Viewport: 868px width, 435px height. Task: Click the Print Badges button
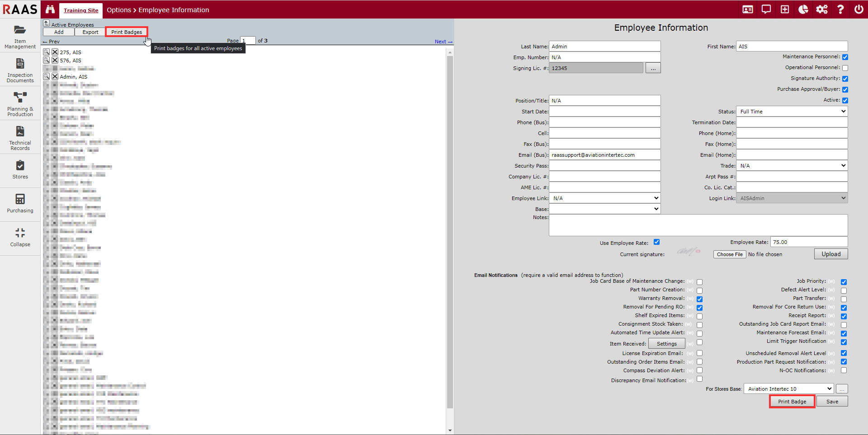click(127, 32)
